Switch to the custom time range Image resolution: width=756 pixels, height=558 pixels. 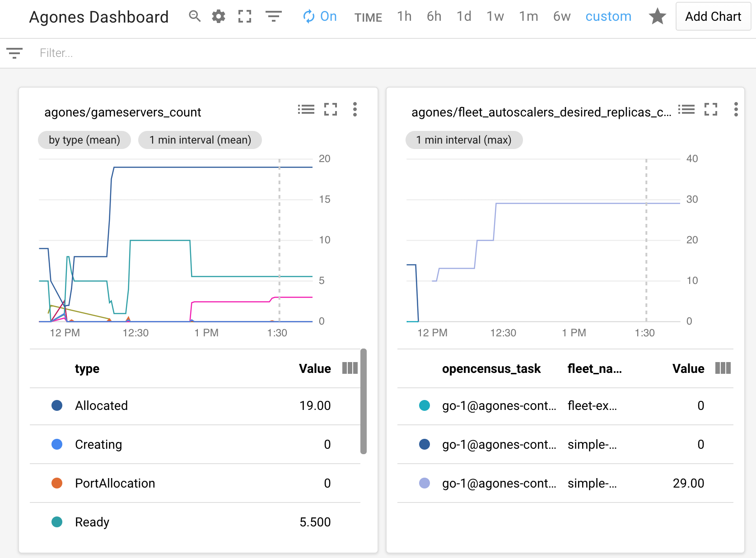coord(608,16)
